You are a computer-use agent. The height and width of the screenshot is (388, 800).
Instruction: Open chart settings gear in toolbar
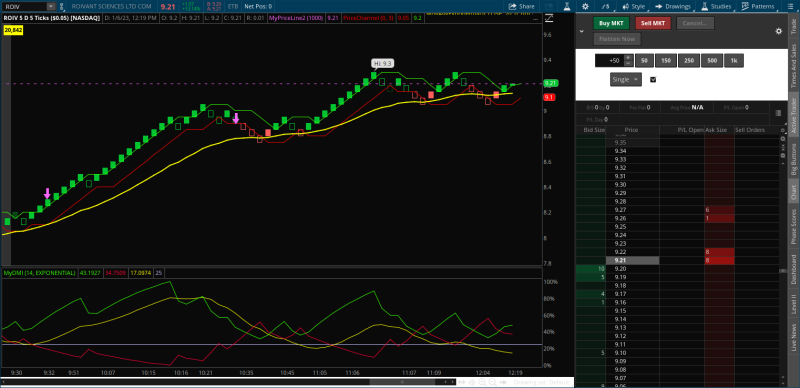click(x=585, y=7)
